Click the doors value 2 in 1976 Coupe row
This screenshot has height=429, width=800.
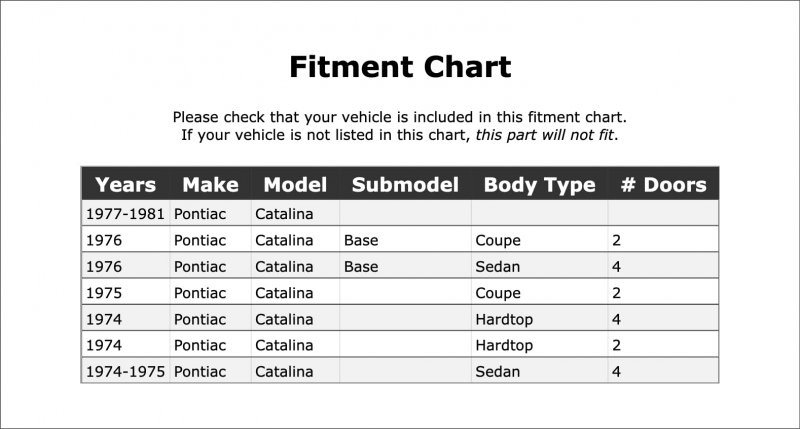(616, 240)
